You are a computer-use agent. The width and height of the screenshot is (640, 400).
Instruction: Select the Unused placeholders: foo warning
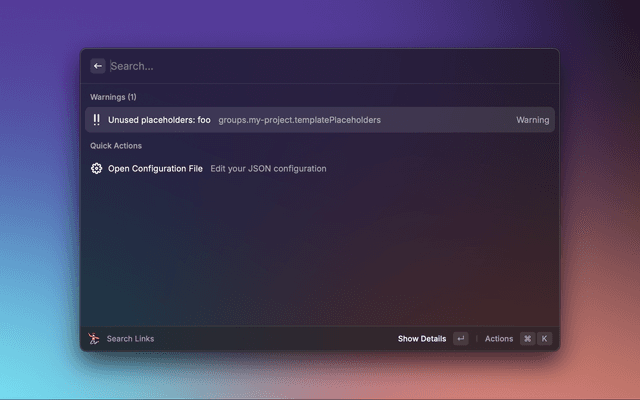click(159, 120)
